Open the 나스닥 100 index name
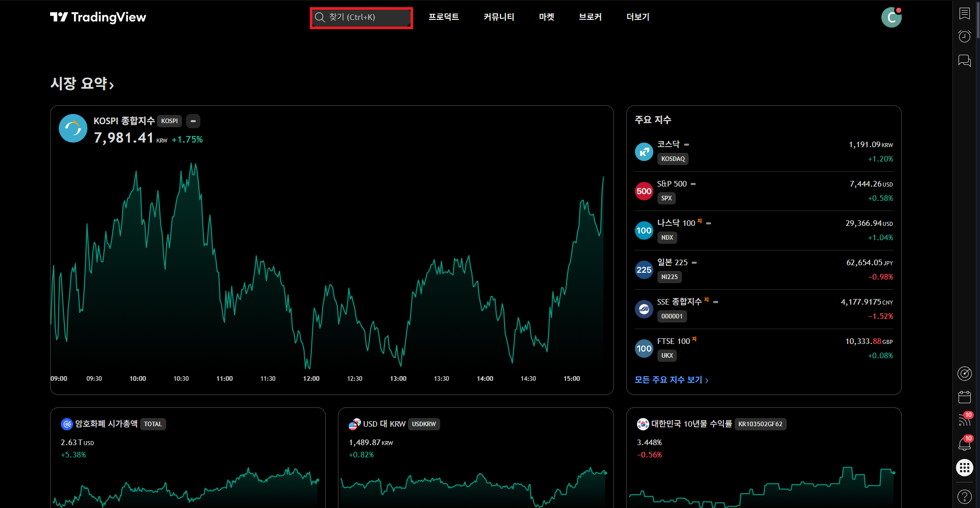The height and width of the screenshot is (508, 980). click(x=676, y=223)
